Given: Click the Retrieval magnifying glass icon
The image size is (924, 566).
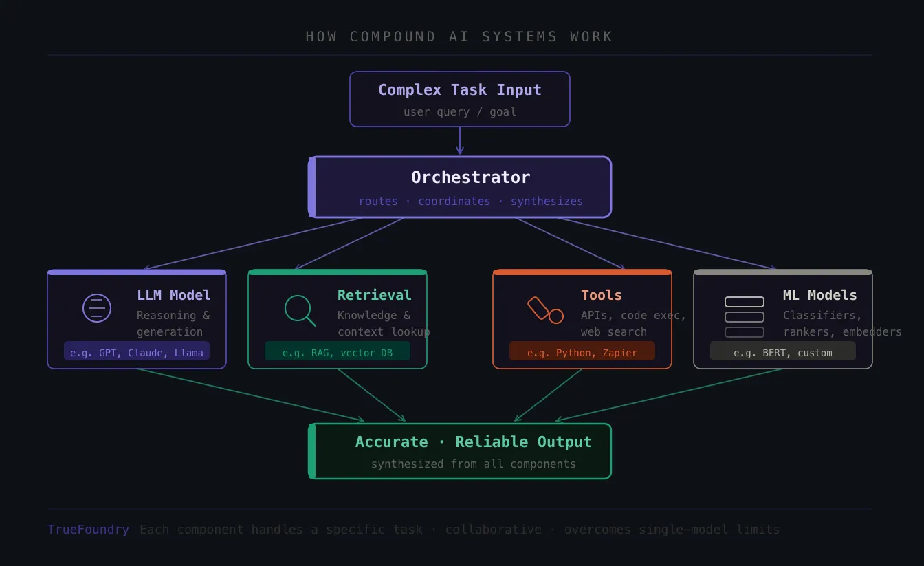Looking at the screenshot, I should (300, 310).
